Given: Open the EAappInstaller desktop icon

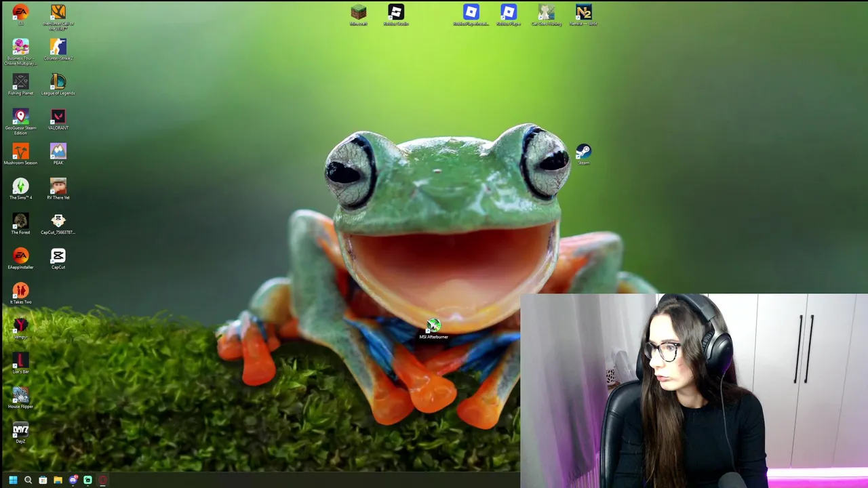Looking at the screenshot, I should [x=20, y=256].
